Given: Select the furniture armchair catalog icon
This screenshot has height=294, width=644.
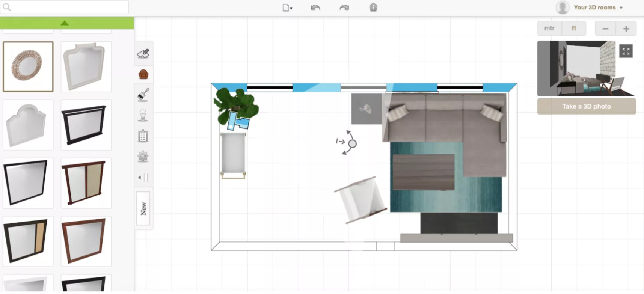Looking at the screenshot, I should 143,74.
